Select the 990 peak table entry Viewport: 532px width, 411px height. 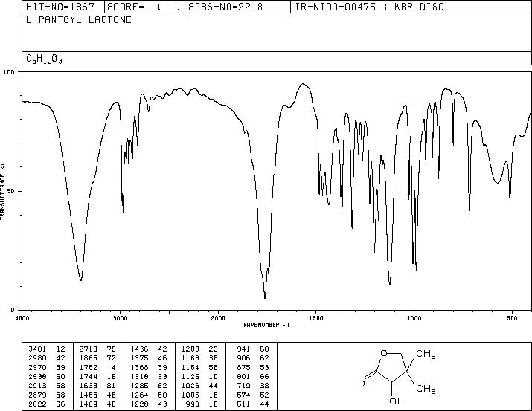[x=202, y=404]
